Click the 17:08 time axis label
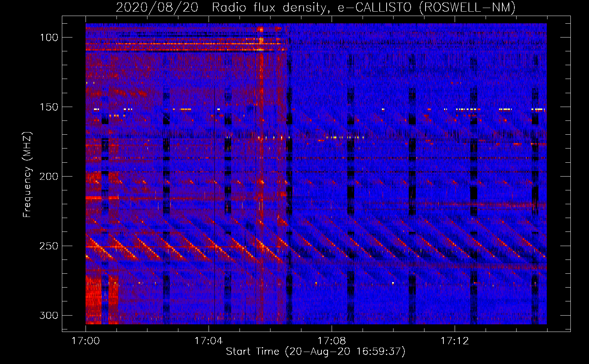Viewport: 589px width, 364px height. 332,341
